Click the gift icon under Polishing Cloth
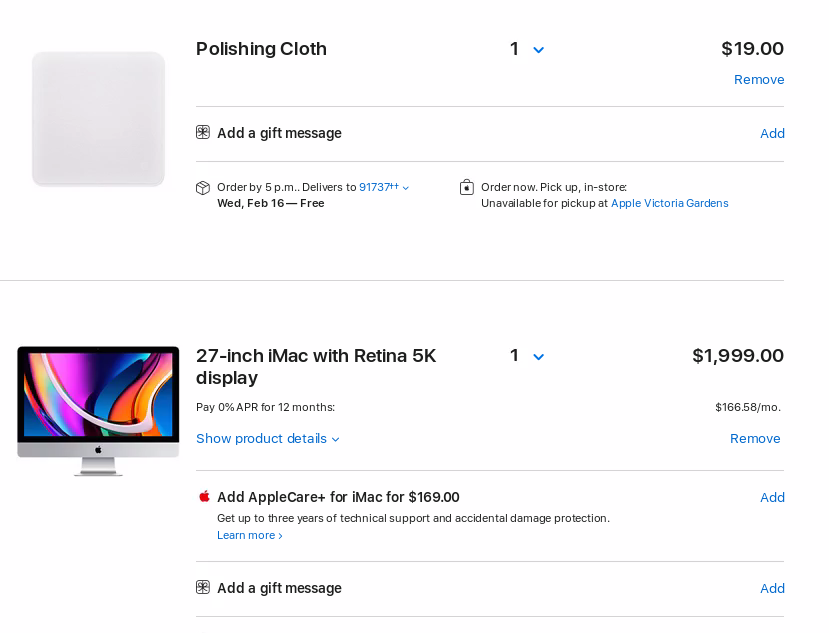This screenshot has width=829, height=633. [203, 133]
